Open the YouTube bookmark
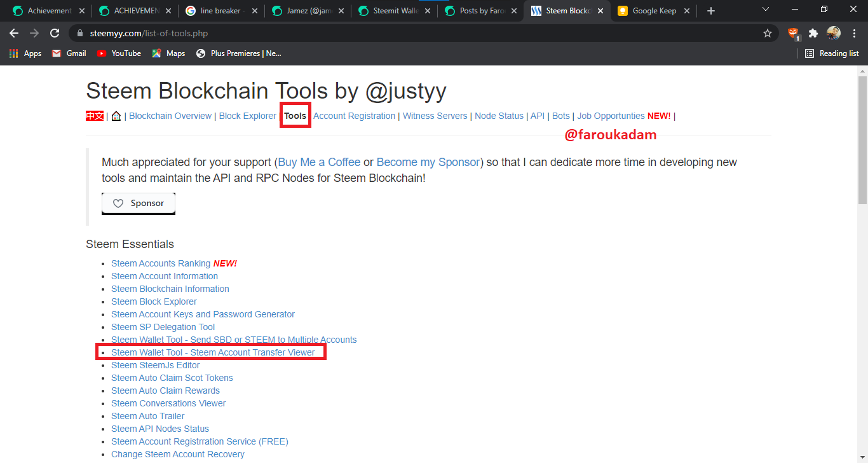 click(x=119, y=53)
